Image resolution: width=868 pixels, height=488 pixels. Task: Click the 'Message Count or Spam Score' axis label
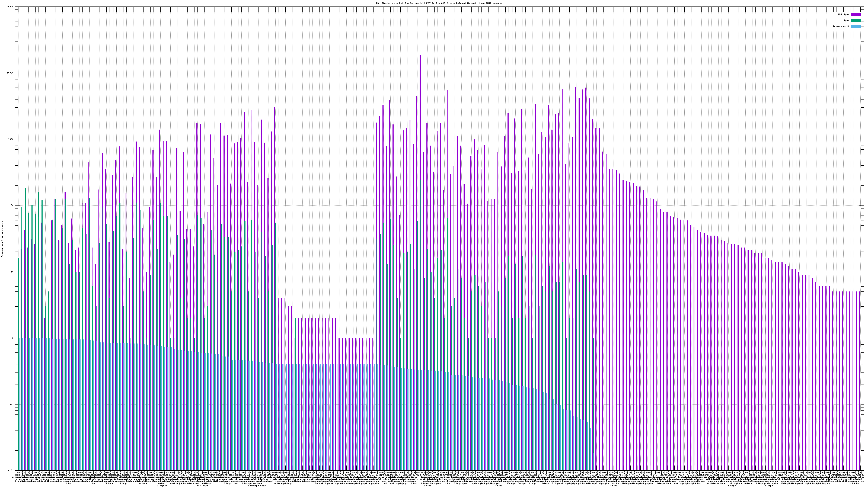(x=2, y=239)
